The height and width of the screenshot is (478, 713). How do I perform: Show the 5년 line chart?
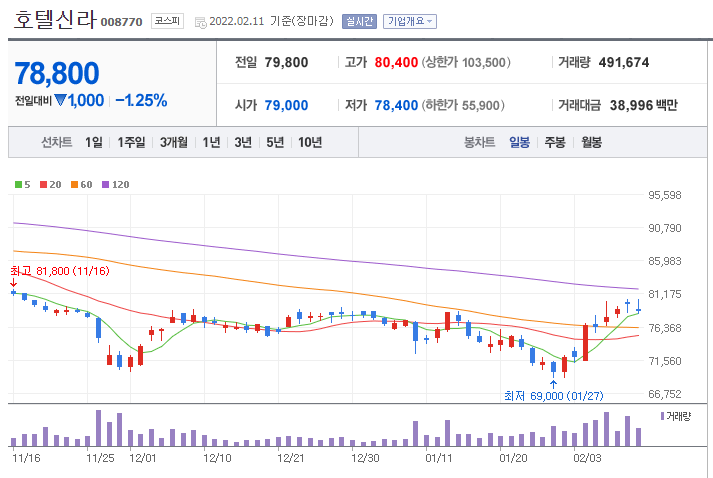(x=275, y=142)
